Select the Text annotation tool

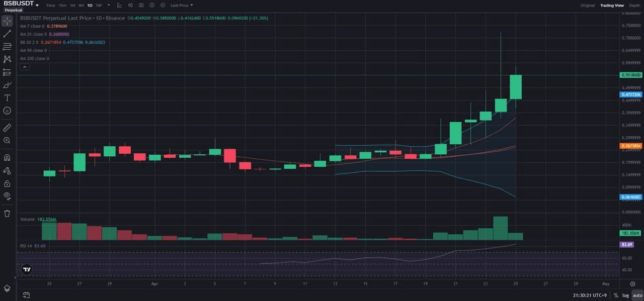pos(7,97)
